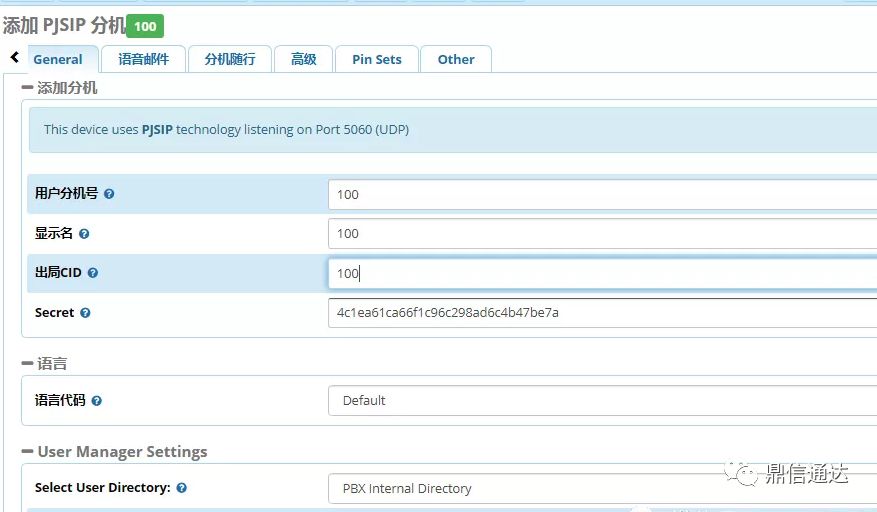Open help for 用户分机号 field
Viewport: 877px width, 512px height.
coord(109,194)
